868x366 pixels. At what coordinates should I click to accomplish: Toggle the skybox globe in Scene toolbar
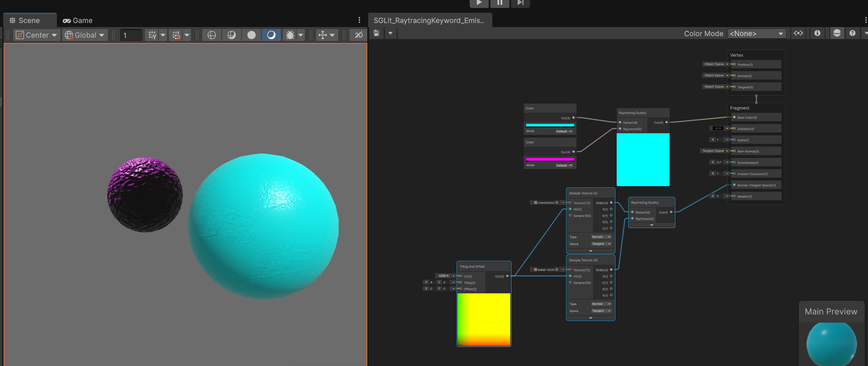[x=211, y=35]
